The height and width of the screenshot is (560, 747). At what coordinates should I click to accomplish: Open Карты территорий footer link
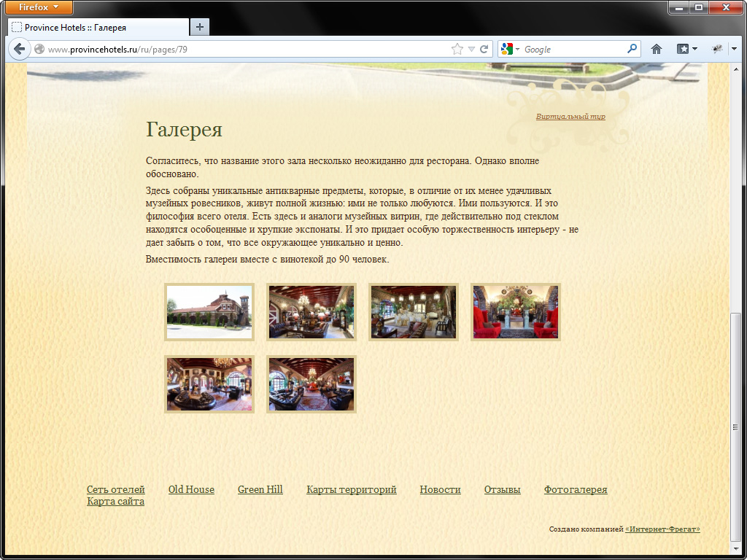point(352,489)
